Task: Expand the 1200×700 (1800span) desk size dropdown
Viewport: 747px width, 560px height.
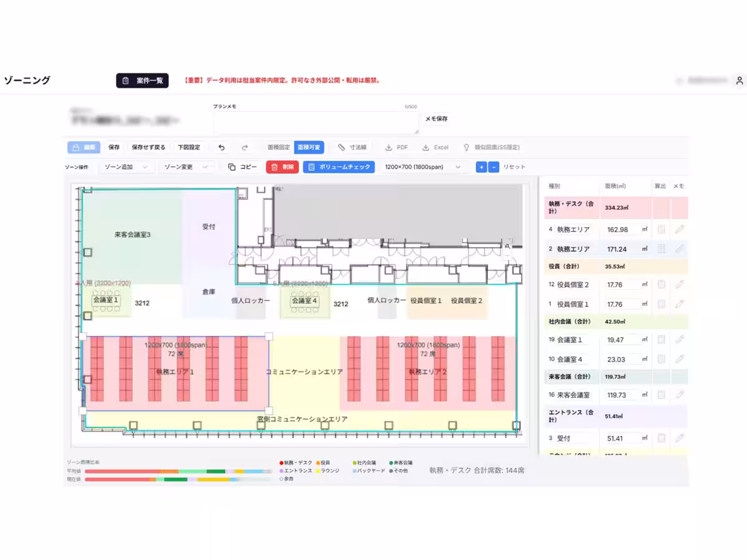Action: (423, 167)
